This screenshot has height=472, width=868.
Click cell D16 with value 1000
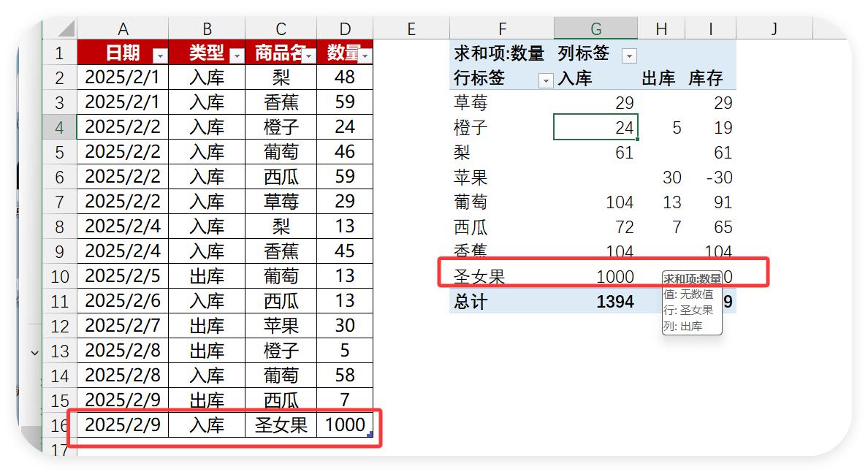(x=345, y=425)
